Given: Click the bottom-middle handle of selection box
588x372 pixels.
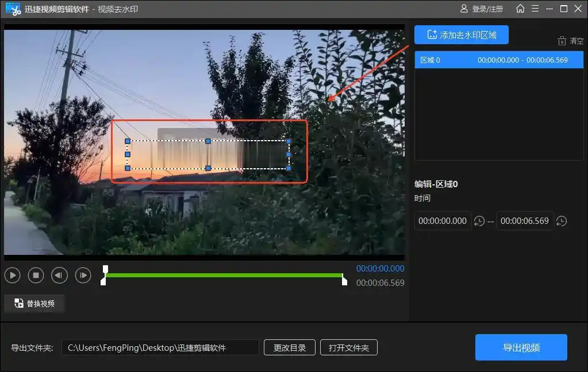Looking at the screenshot, I should point(208,168).
